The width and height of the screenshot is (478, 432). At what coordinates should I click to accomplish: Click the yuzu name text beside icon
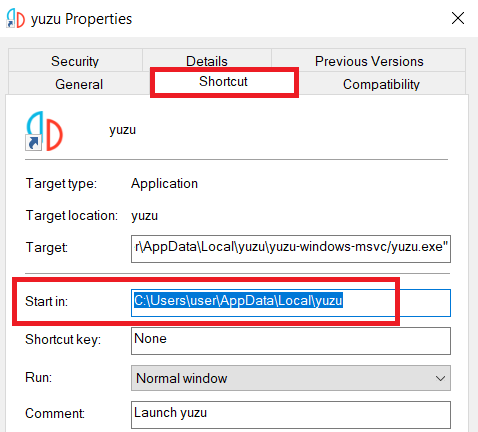click(x=122, y=130)
